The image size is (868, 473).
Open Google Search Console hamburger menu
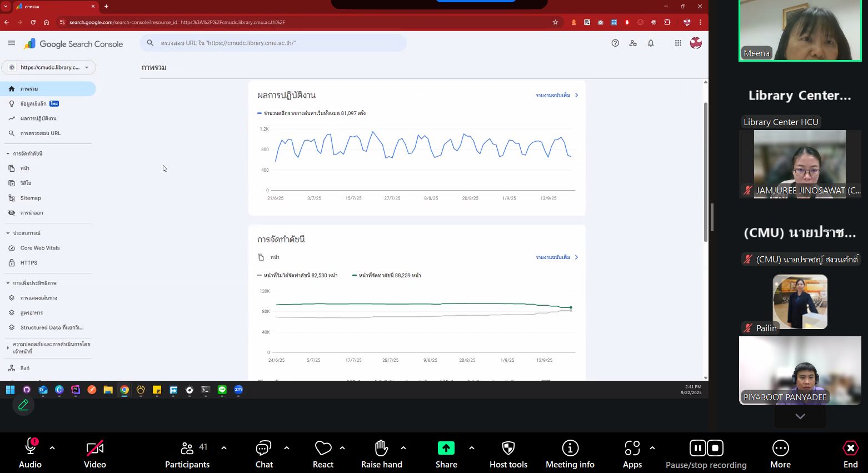click(x=12, y=43)
